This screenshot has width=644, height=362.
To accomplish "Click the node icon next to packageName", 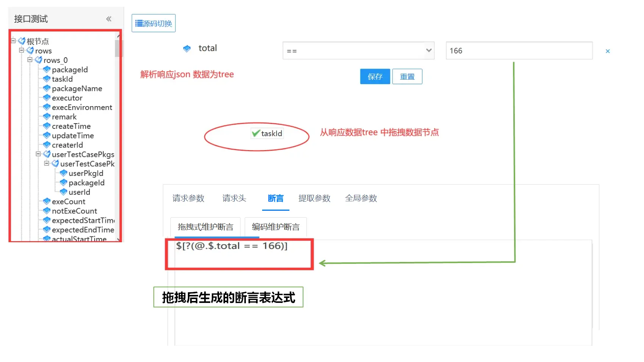I will [47, 88].
